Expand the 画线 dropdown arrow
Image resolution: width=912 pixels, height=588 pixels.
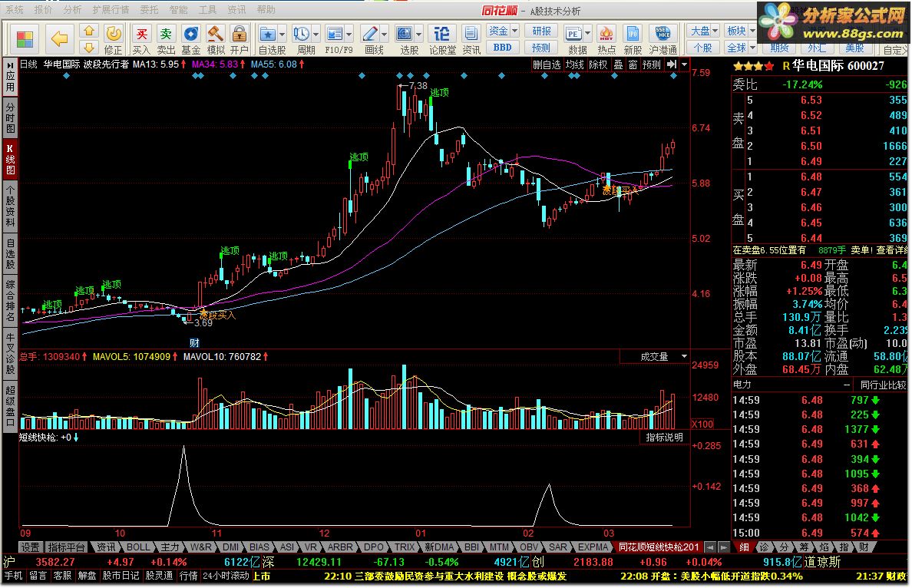tap(384, 35)
